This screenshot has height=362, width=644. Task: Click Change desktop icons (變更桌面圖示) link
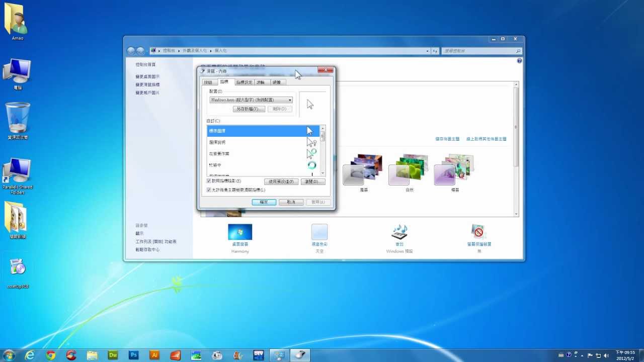pyautogui.click(x=147, y=76)
